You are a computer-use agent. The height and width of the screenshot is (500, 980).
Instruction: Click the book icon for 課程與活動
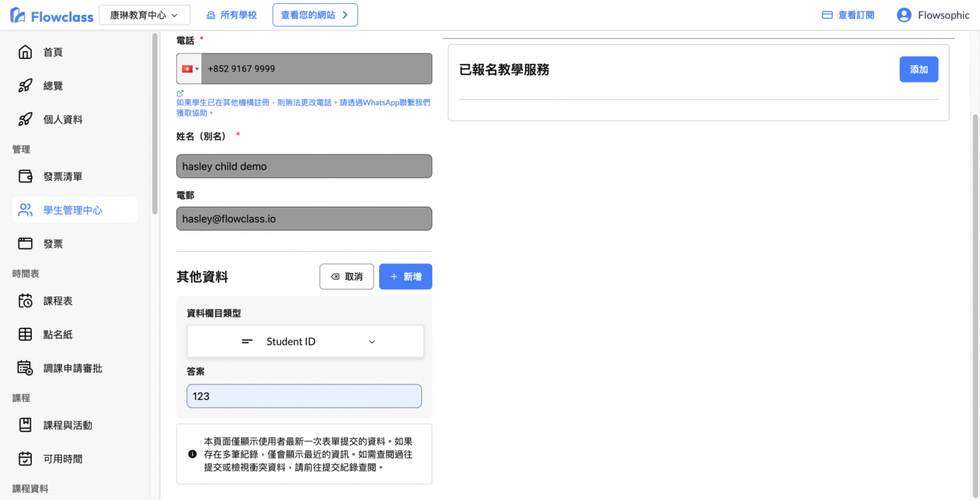[25, 425]
